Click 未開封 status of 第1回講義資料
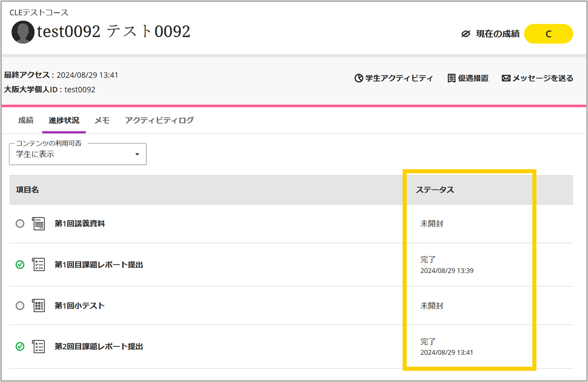The image size is (588, 382). (431, 224)
